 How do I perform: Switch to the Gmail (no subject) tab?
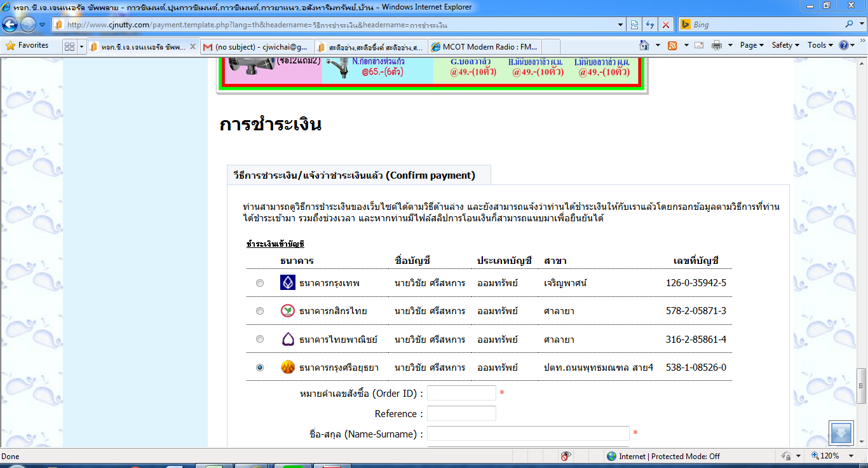coord(256,46)
